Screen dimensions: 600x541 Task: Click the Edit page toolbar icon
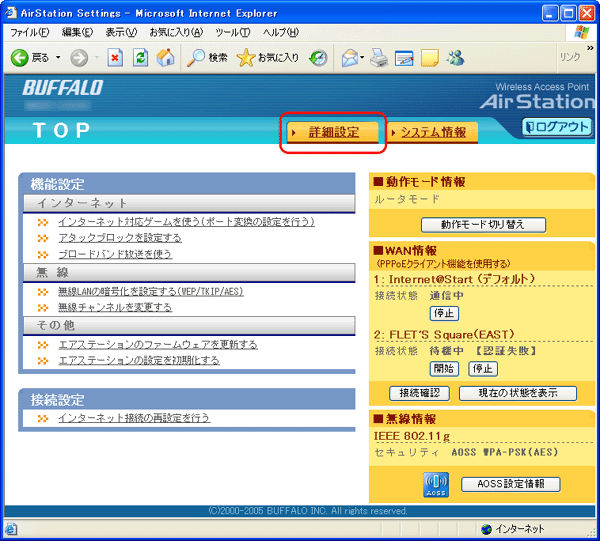(404, 59)
